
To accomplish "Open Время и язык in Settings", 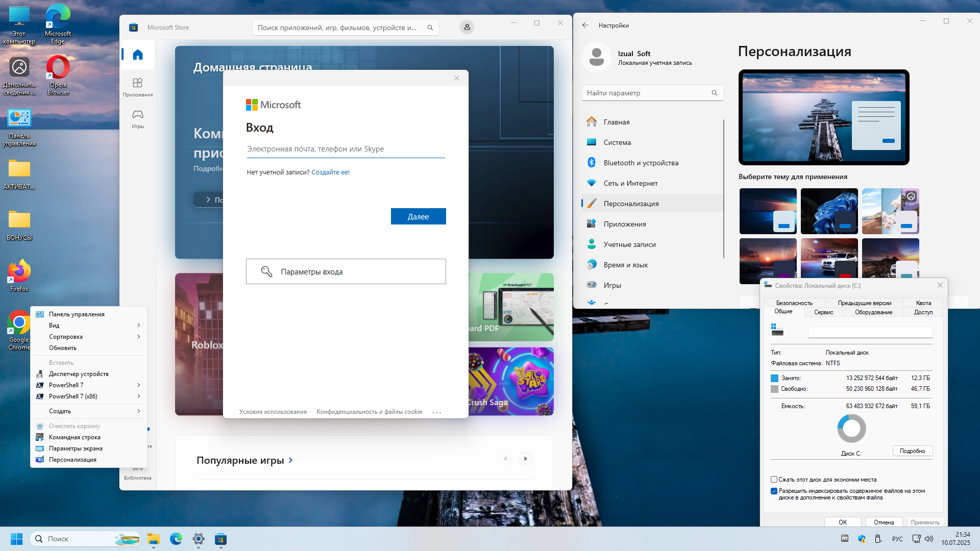I will coord(652,265).
